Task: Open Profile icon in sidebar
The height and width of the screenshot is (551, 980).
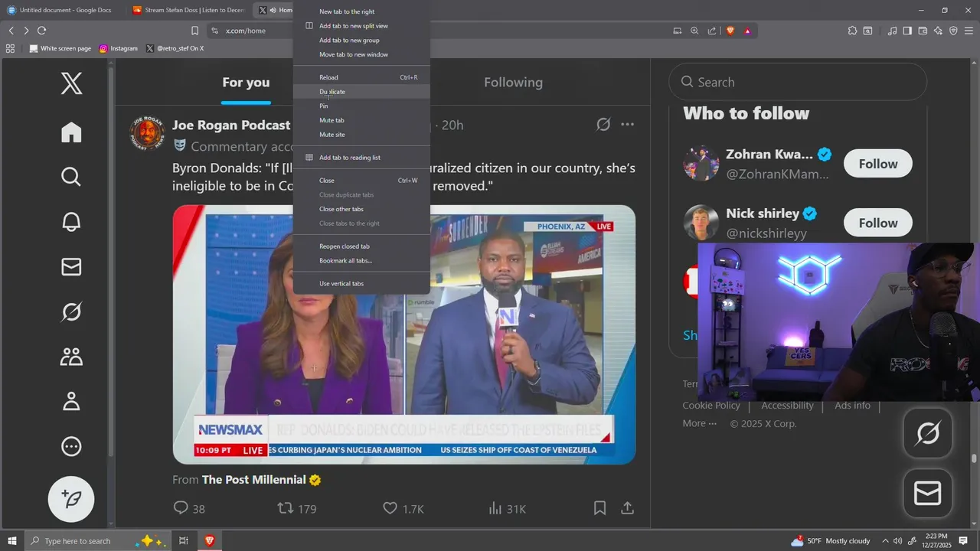Action: tap(71, 401)
